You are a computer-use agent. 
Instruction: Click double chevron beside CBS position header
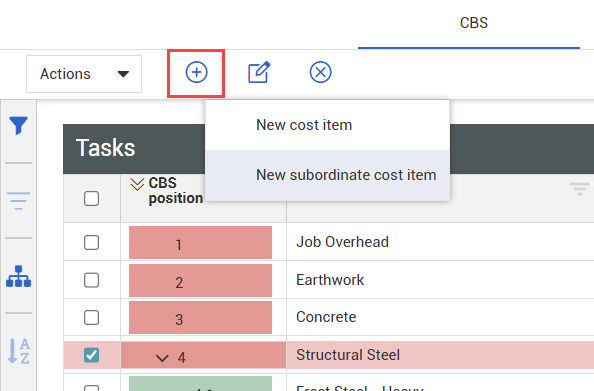point(137,184)
